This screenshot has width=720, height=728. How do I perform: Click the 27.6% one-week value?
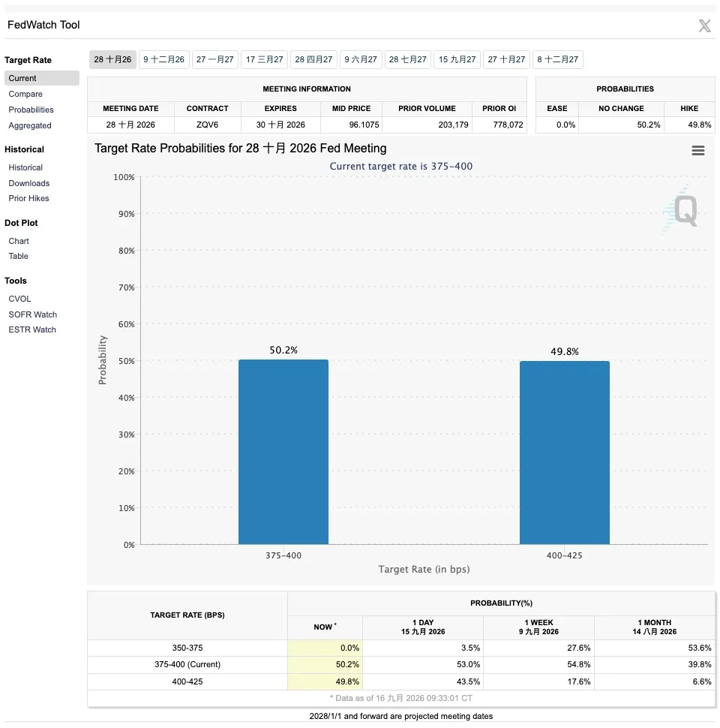tap(578, 648)
